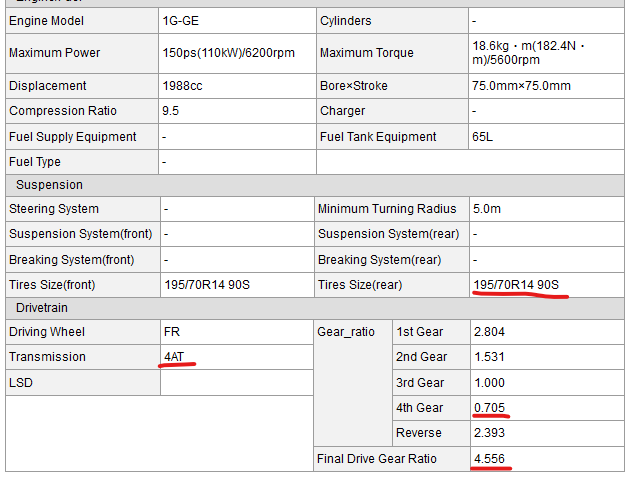This screenshot has height=481, width=635.
Task: Select the Reverse gear ratio 2.393
Action: (490, 434)
